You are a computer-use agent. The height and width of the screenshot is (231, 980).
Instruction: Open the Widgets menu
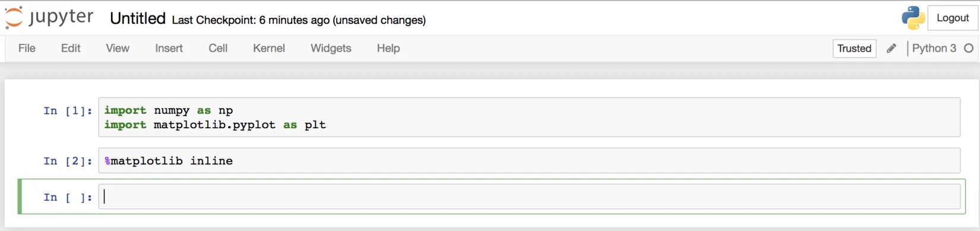(x=331, y=48)
